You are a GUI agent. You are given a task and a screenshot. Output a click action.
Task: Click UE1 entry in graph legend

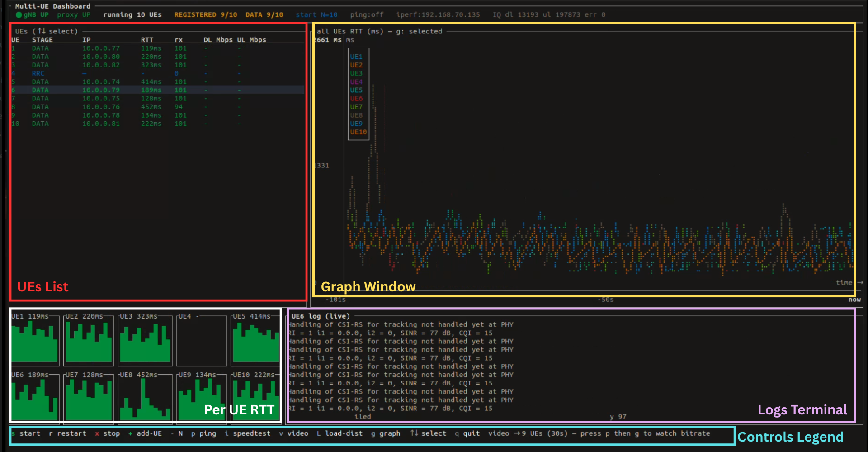click(356, 57)
